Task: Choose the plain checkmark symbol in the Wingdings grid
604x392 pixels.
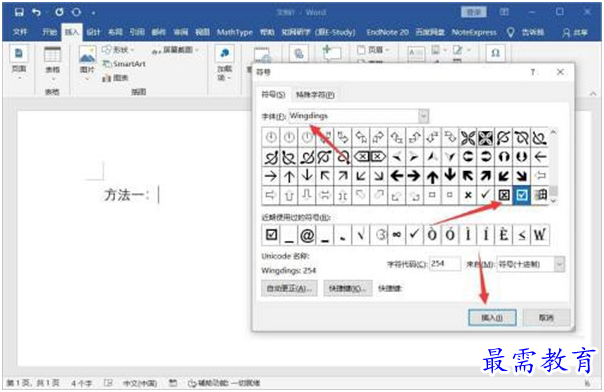Action: pyautogui.click(x=486, y=195)
